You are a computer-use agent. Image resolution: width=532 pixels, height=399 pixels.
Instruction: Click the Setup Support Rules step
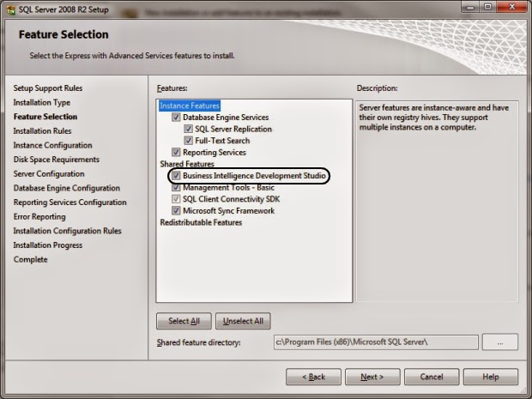click(x=48, y=88)
